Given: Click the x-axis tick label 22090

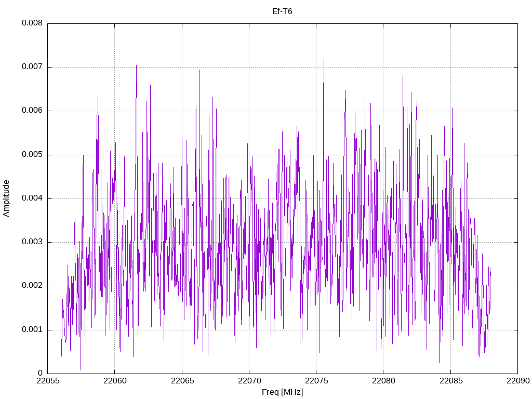Looking at the screenshot, I should 518,381.
